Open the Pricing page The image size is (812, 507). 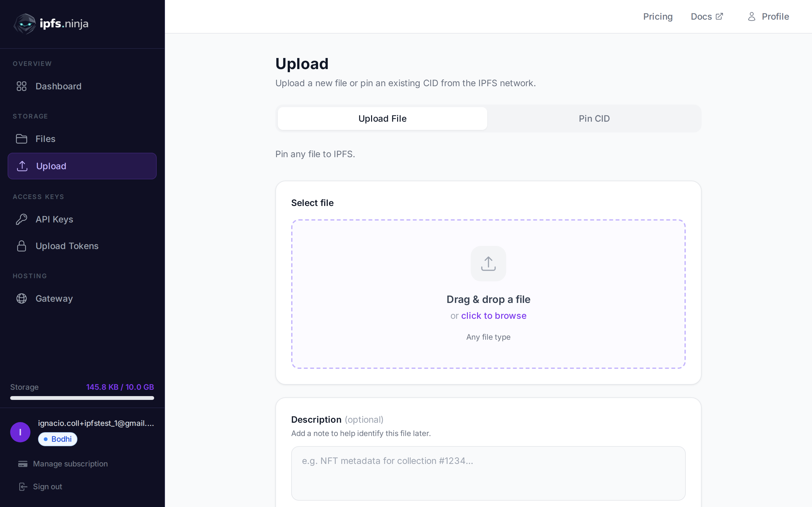coord(657,16)
